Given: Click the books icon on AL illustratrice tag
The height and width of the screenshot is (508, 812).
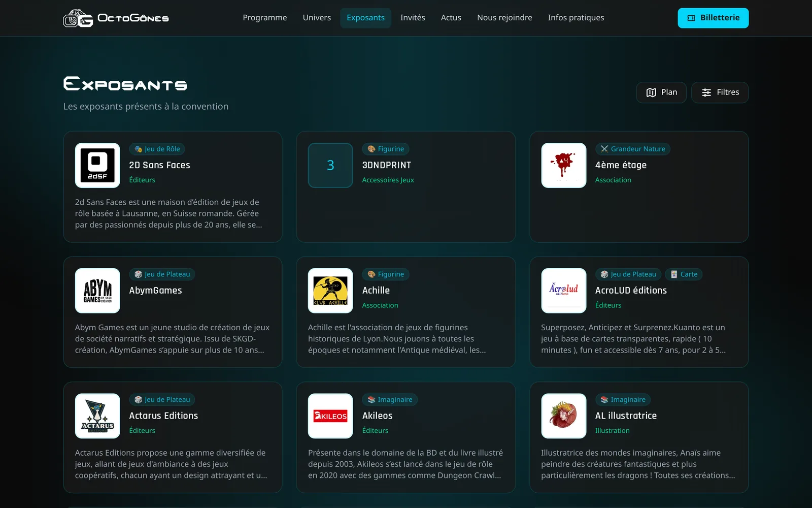Looking at the screenshot, I should [604, 400].
